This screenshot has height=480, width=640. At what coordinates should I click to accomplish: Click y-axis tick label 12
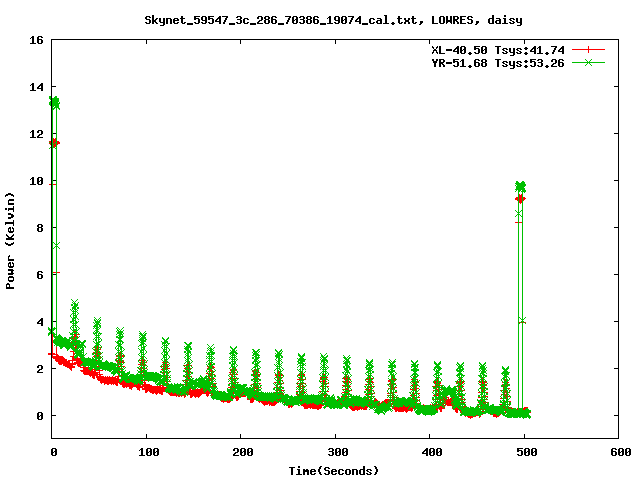point(36,134)
